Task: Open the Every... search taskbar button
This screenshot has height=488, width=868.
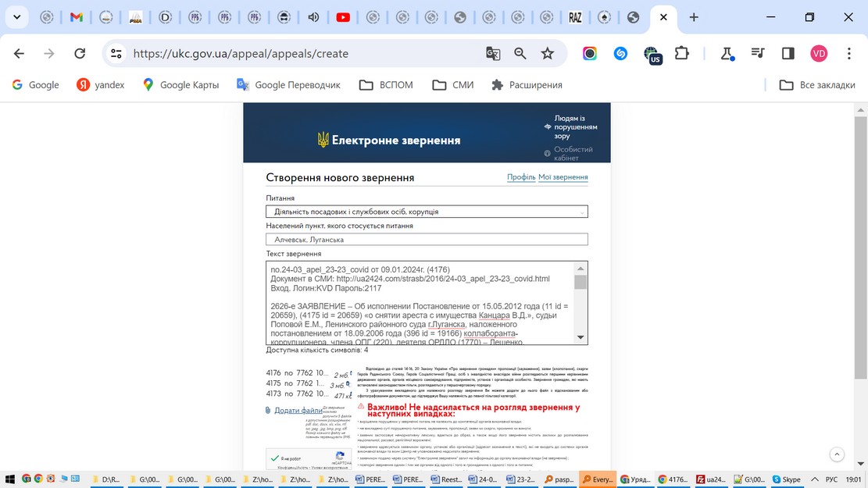Action: (x=597, y=479)
